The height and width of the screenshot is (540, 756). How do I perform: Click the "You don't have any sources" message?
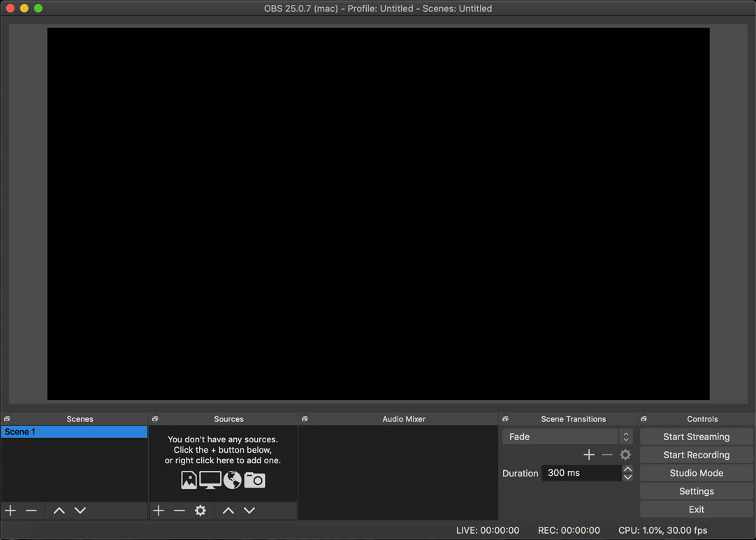coord(223,450)
